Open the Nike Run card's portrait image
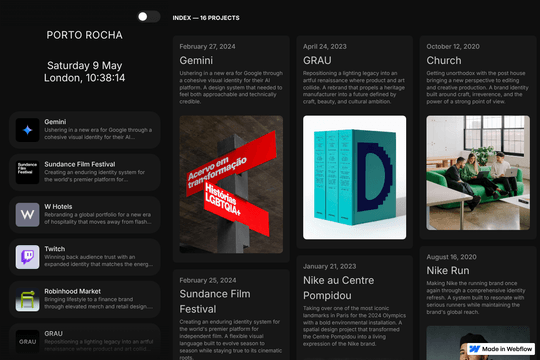 point(478,343)
